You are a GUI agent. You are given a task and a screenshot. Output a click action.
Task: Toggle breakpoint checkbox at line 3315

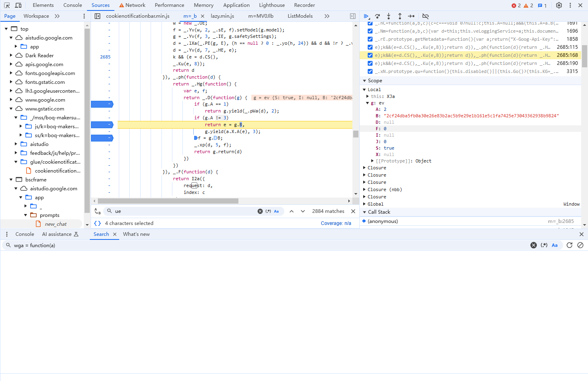(370, 71)
